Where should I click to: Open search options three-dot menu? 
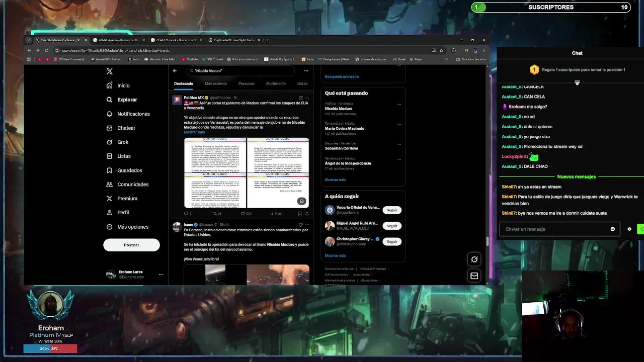[x=306, y=71]
